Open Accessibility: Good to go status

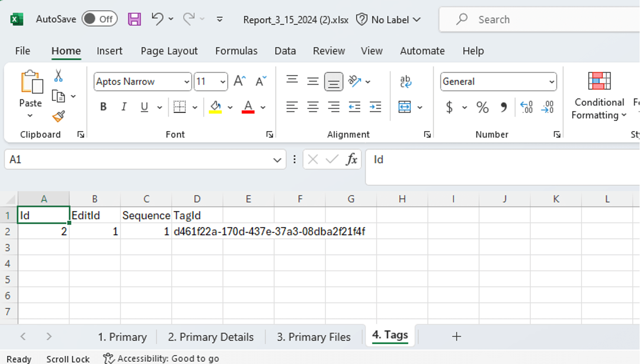pos(161,358)
